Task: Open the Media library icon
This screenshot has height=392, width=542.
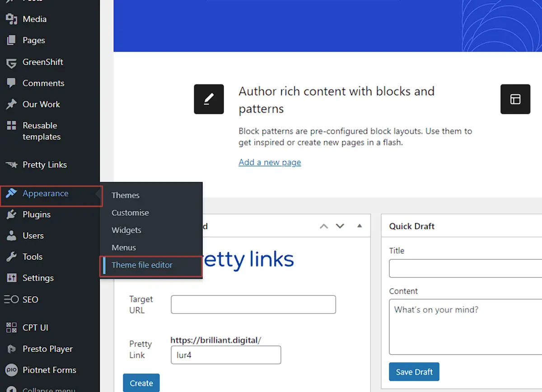Action: 11,19
